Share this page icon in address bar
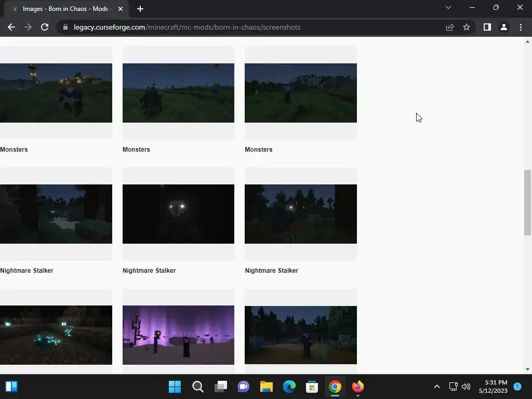This screenshot has width=532, height=399. point(450,27)
